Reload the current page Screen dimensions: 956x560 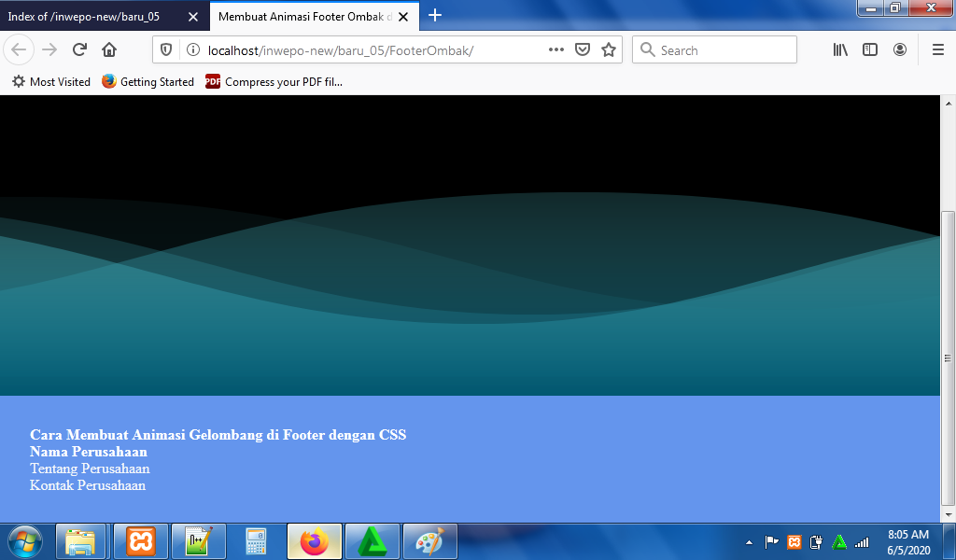(x=79, y=50)
